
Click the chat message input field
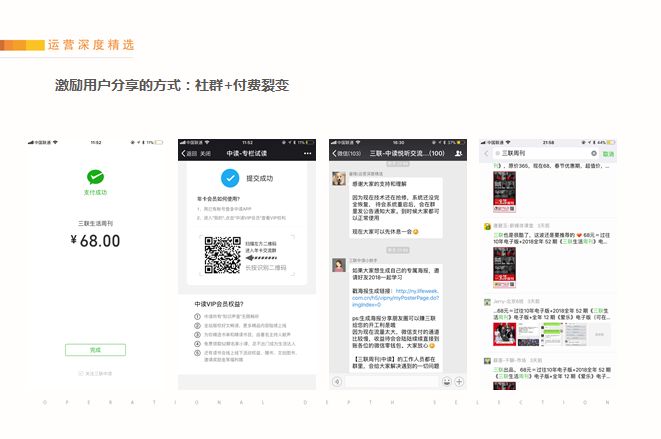[392, 382]
